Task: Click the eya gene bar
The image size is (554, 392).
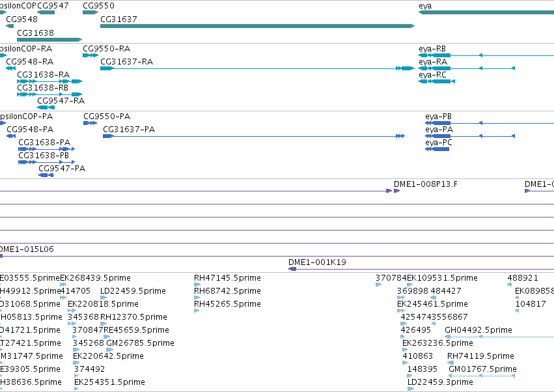Action: [486, 12]
